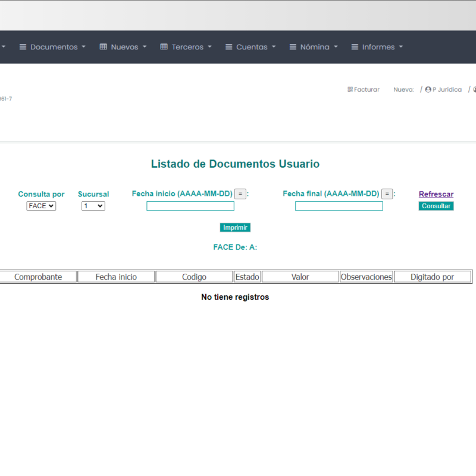Viewport: 476px width, 476px height.
Task: Click the '=' button next to Fecha final
Action: [x=387, y=194]
